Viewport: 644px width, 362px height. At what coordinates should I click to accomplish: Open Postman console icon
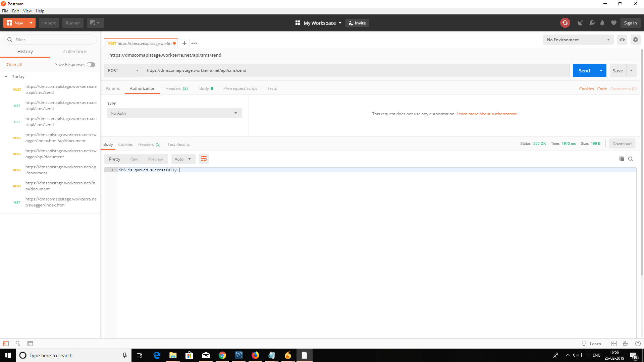[30, 344]
